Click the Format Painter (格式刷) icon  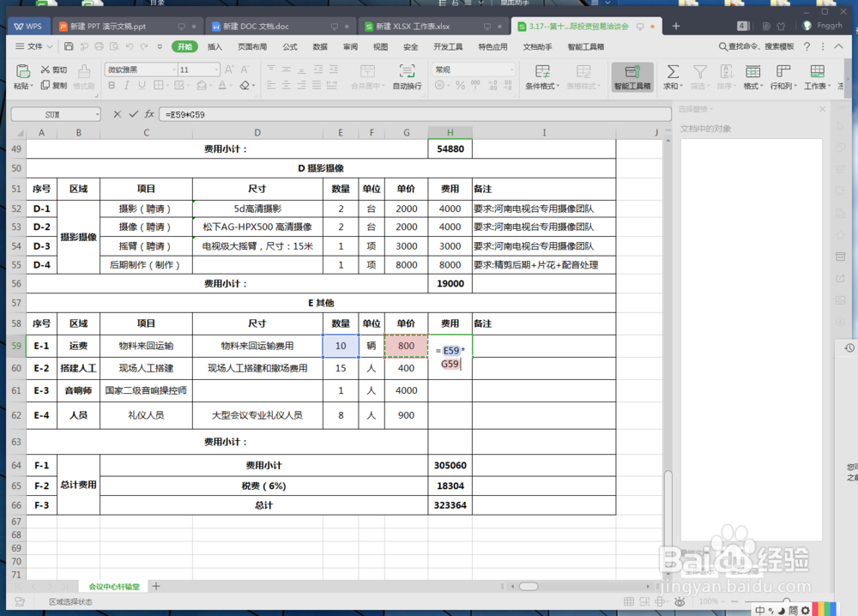(84, 72)
